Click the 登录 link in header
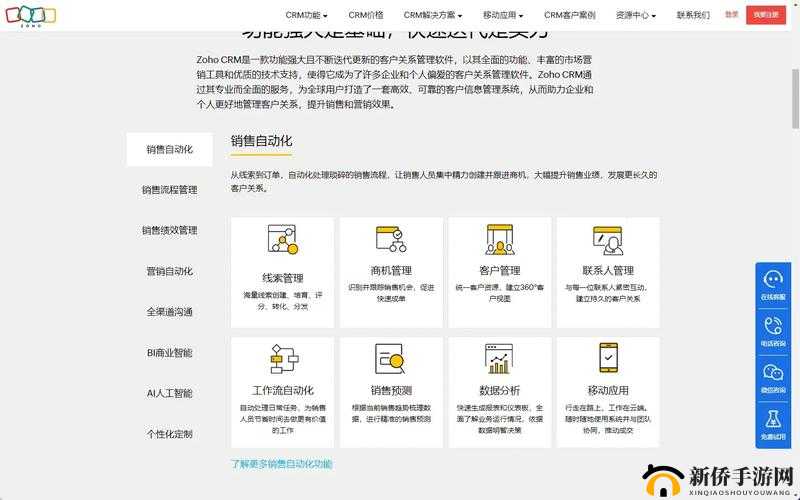Image resolution: width=800 pixels, height=500 pixels. coord(732,14)
